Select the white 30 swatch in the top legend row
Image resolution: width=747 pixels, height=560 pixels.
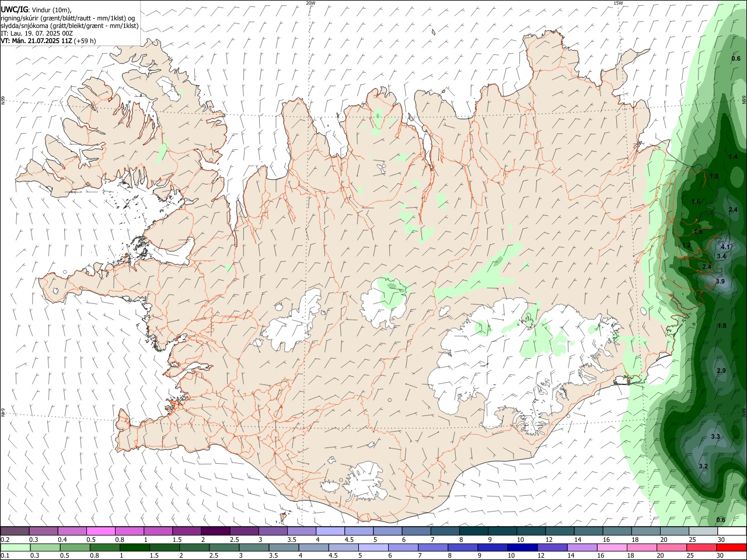tap(732, 531)
